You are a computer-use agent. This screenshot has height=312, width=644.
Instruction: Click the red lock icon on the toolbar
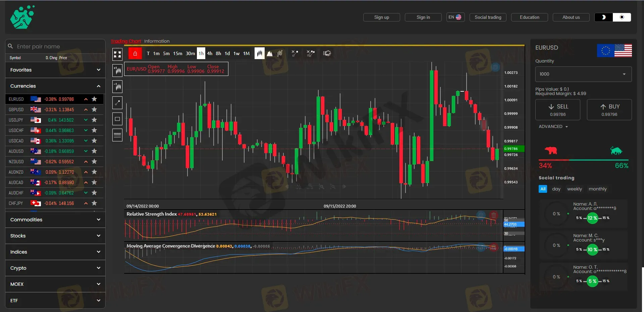coord(135,53)
